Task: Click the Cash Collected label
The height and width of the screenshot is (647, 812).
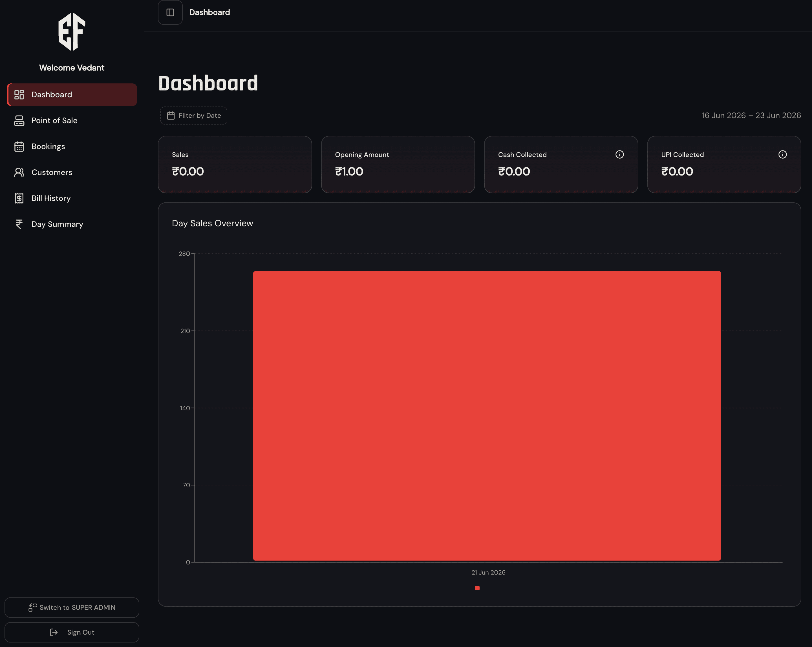Action: 522,155
